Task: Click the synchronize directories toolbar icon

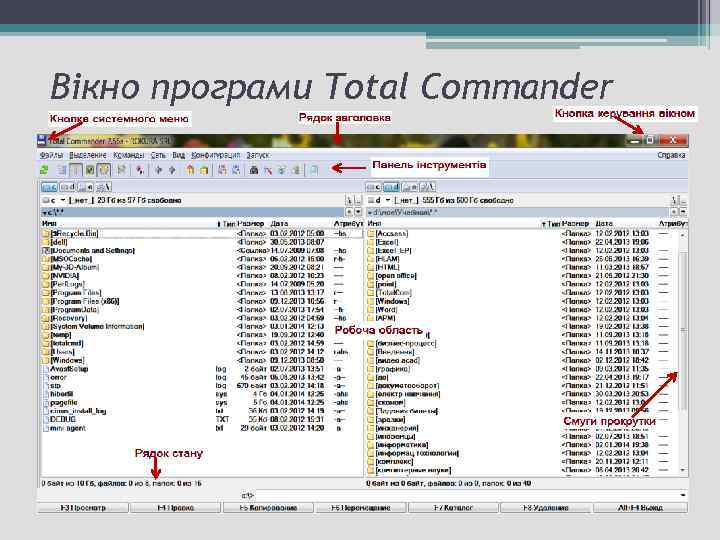Action: pyautogui.click(x=282, y=170)
